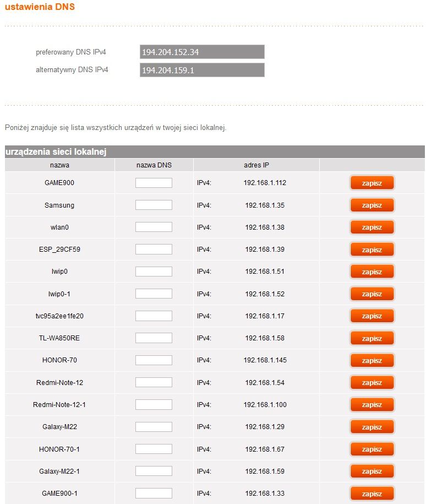
Task: Save DNS name for GAME900
Action: (372, 183)
